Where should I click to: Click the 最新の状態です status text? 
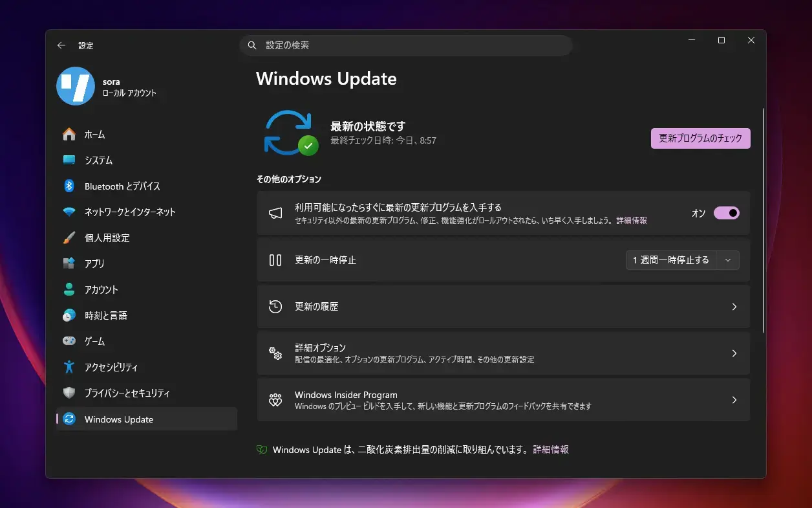(368, 126)
